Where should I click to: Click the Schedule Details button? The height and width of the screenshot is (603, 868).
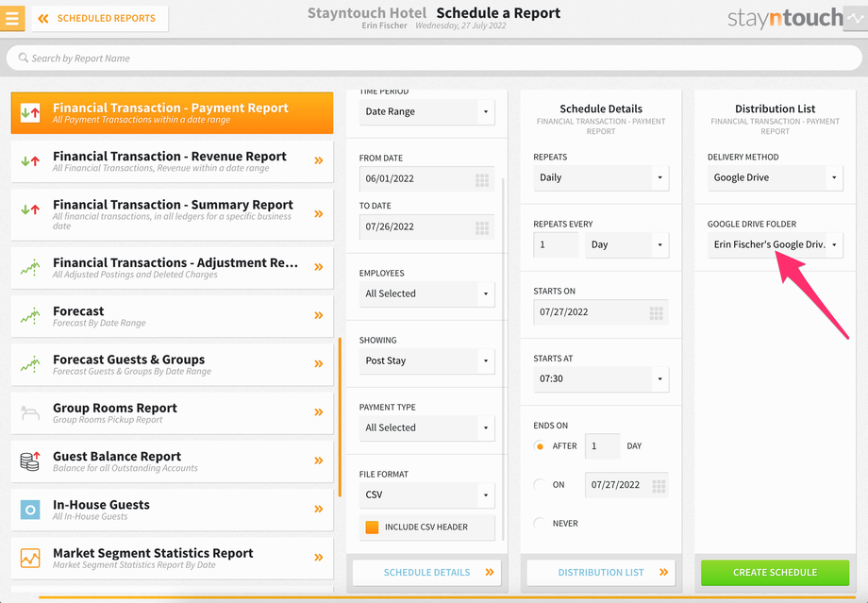[426, 573]
